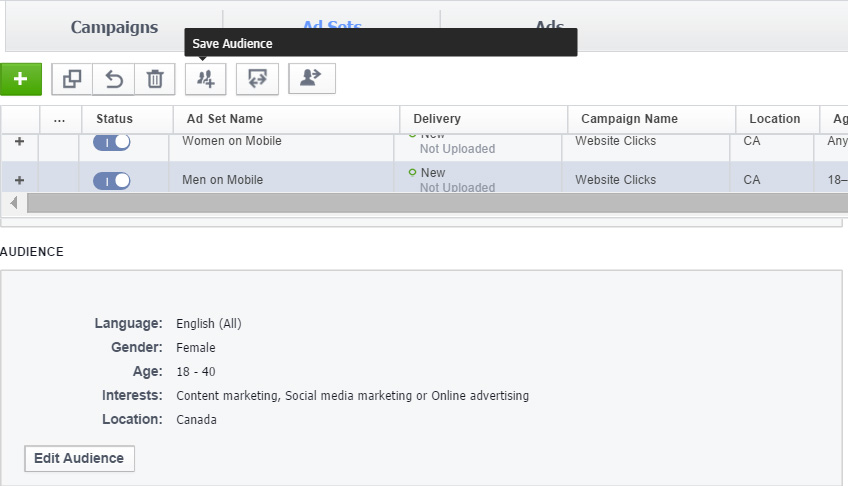
Task: Click the Canada location value
Action: [196, 420]
